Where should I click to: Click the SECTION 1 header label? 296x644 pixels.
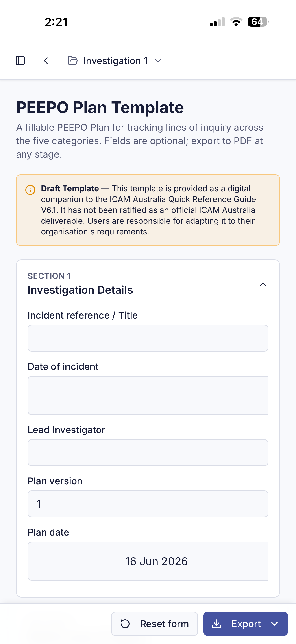49,276
